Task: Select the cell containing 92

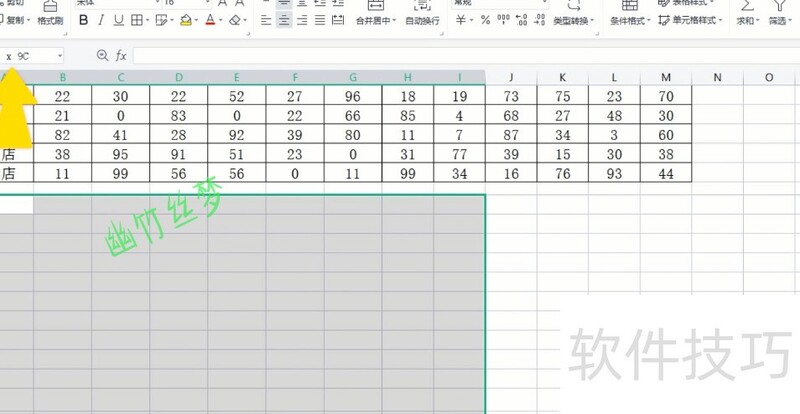Action: coord(237,135)
